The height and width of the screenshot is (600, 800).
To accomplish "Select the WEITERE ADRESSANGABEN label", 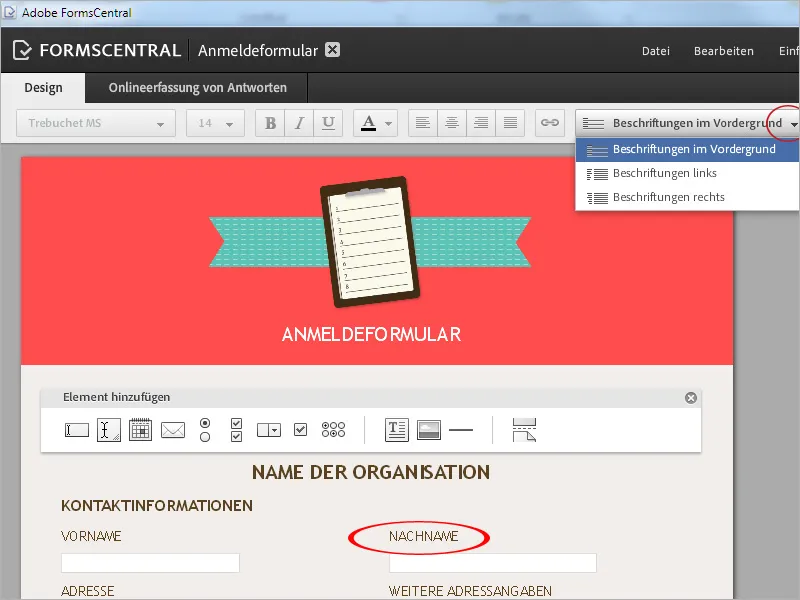I will [470, 591].
